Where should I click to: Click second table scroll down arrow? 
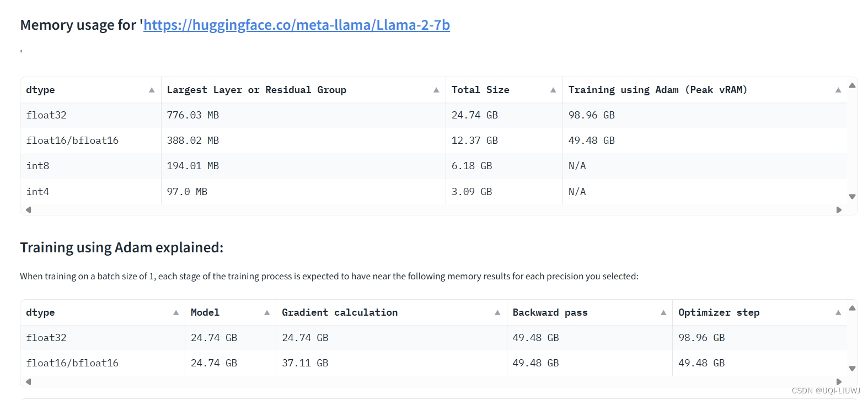[852, 369]
